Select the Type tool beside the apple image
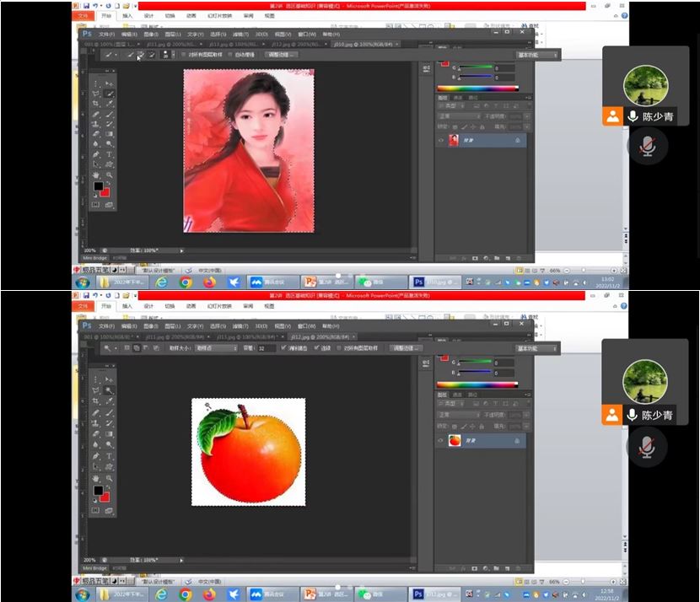 109,455
